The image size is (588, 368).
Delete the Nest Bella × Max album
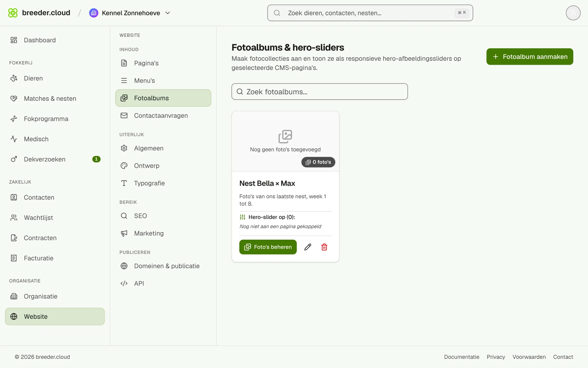pos(324,247)
